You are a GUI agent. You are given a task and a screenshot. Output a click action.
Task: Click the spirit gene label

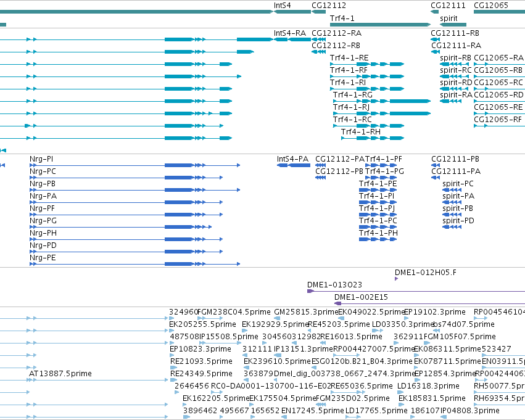(x=449, y=18)
